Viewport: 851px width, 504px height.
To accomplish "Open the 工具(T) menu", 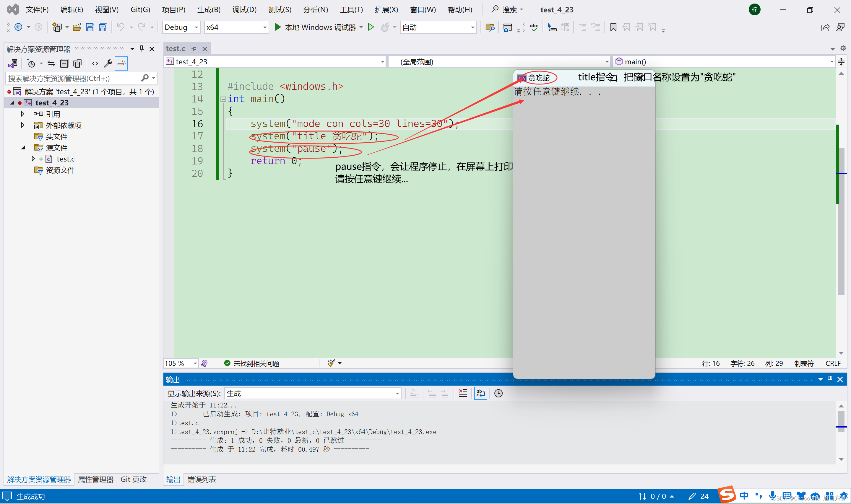I will click(x=351, y=9).
